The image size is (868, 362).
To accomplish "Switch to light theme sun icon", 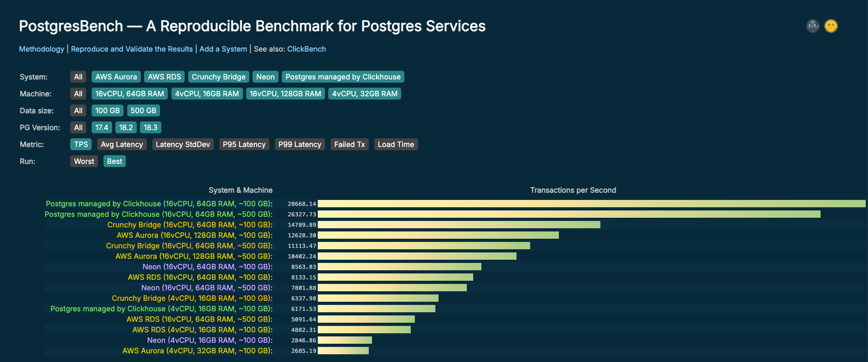I will tap(831, 26).
